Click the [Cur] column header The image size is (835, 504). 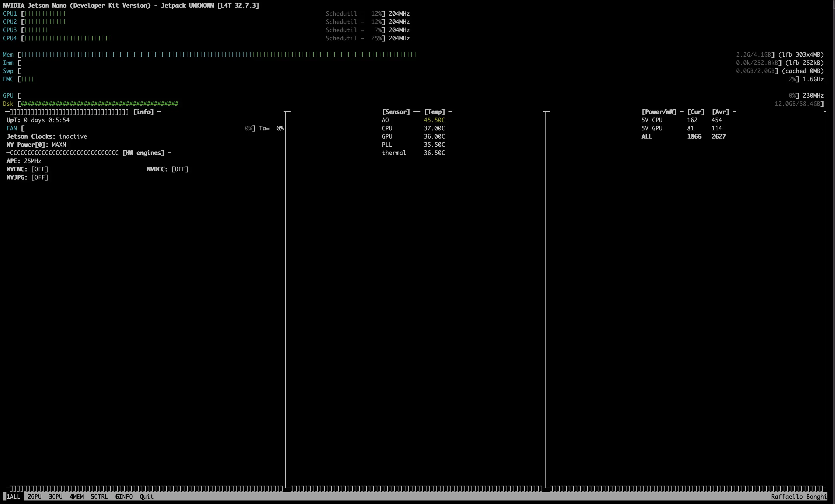696,112
